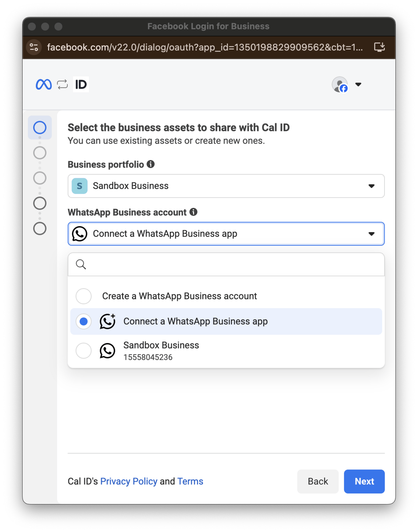The image size is (418, 532).
Task: Click the third step circle in sidebar
Action: click(40, 178)
